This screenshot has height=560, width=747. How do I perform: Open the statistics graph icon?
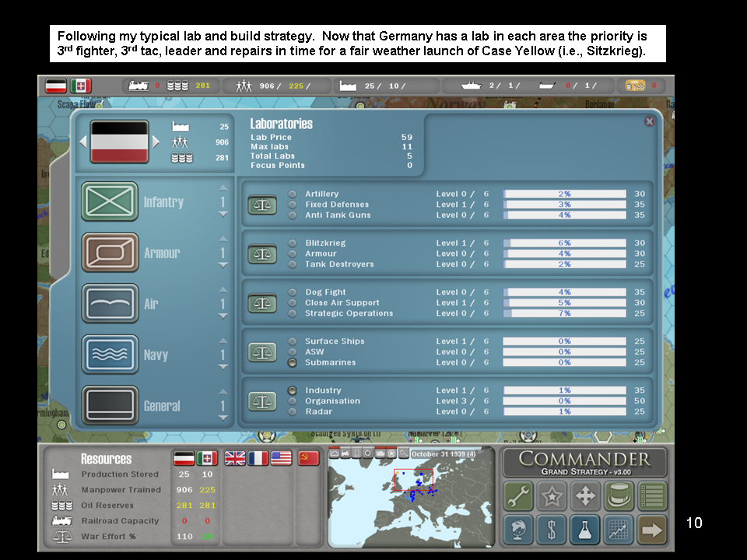(x=619, y=530)
